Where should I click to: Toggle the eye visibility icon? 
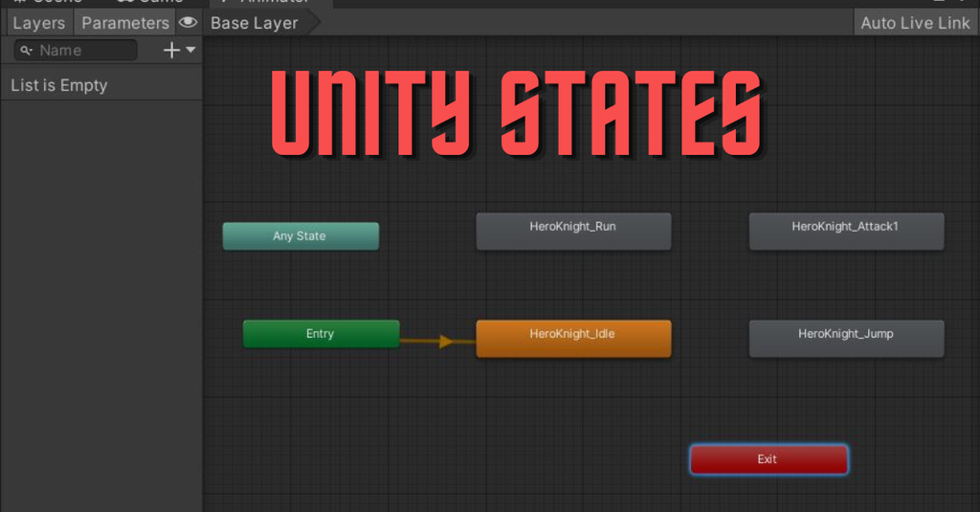coord(189,23)
